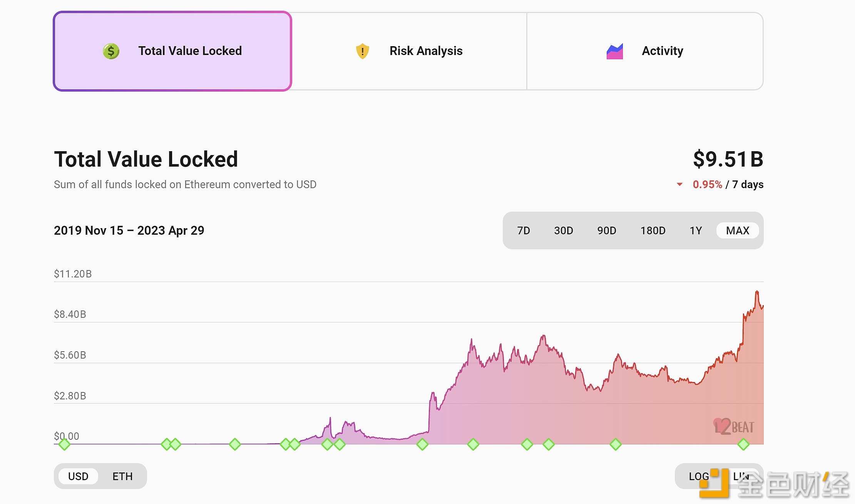Select the 180D time range
Viewport: 855px width, 504px height.
tap(653, 230)
